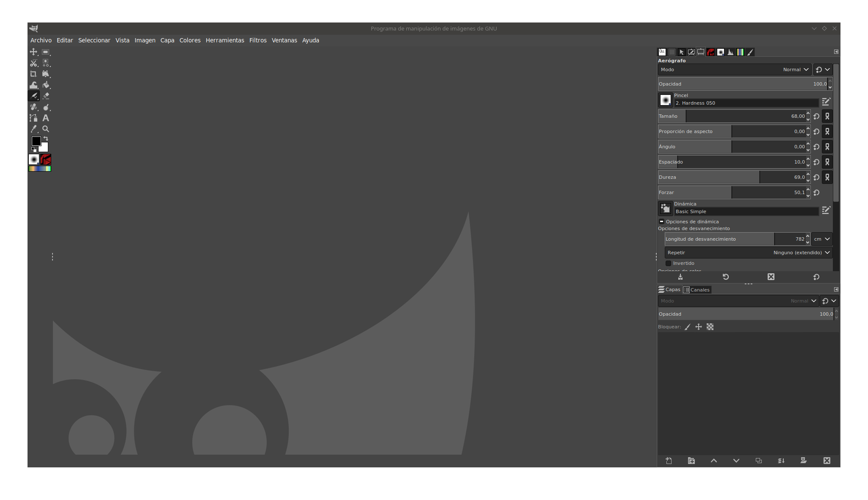Image resolution: width=868 pixels, height=500 pixels.
Task: Select the Eraser tool
Action: (46, 96)
